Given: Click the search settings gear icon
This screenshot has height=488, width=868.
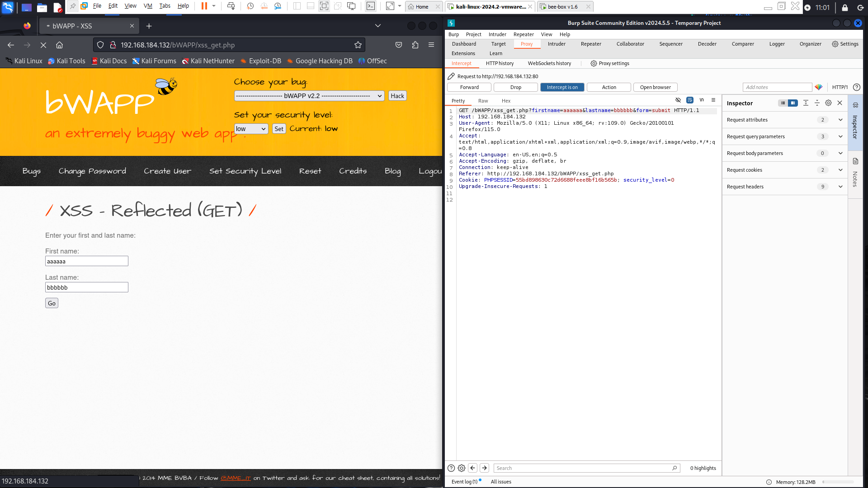Looking at the screenshot, I should [x=461, y=468].
